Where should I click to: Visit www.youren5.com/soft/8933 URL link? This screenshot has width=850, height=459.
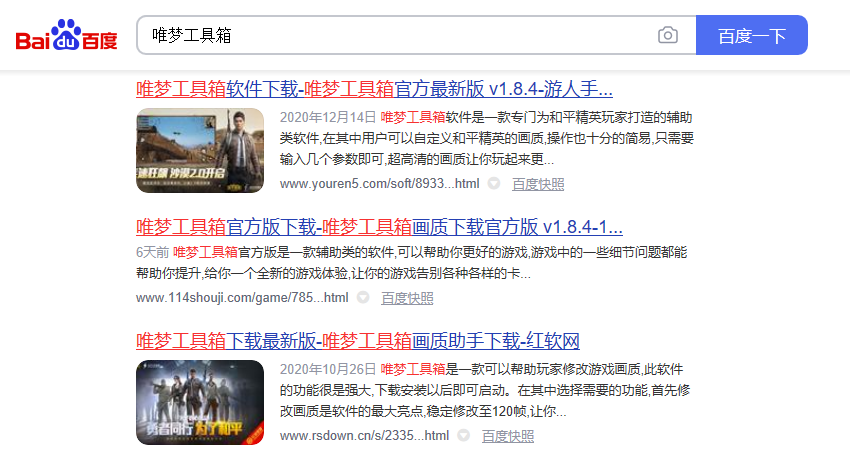379,184
